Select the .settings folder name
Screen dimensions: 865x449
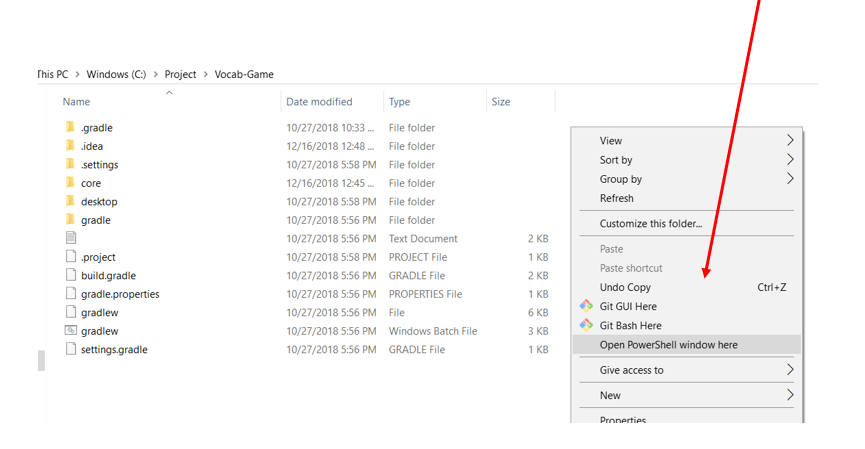[x=99, y=165]
